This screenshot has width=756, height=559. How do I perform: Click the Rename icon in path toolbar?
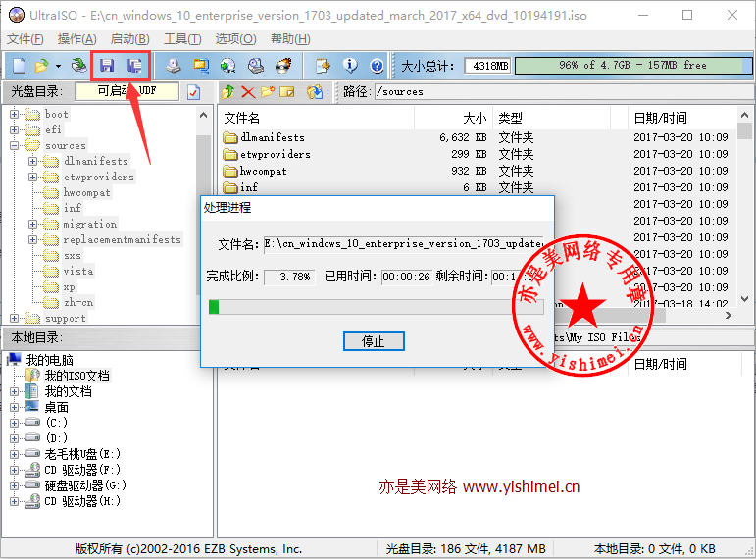click(x=287, y=91)
